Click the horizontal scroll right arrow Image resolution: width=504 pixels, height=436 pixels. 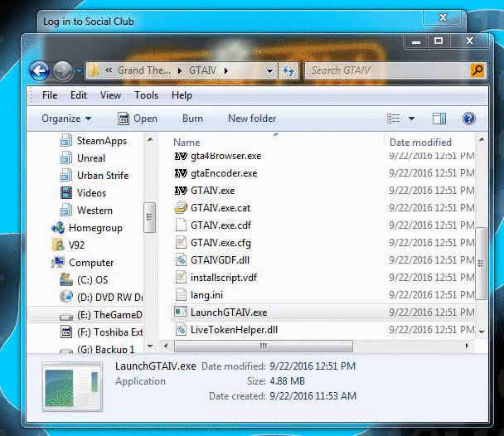coord(467,346)
